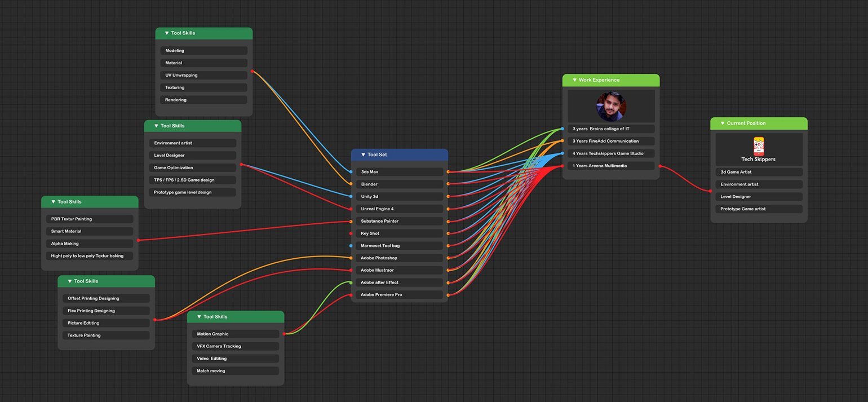Collapse the Work Experience node
The image size is (868, 402).
574,80
